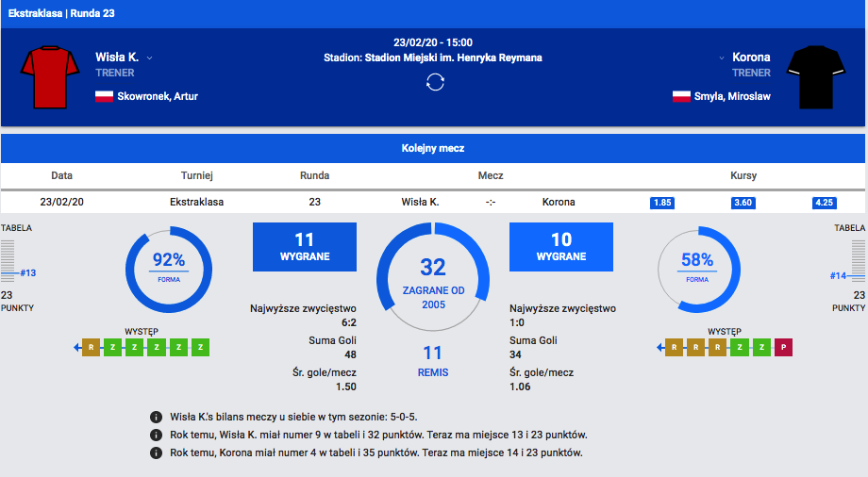
Task: Click Wisła K. in the match row
Action: pos(420,202)
